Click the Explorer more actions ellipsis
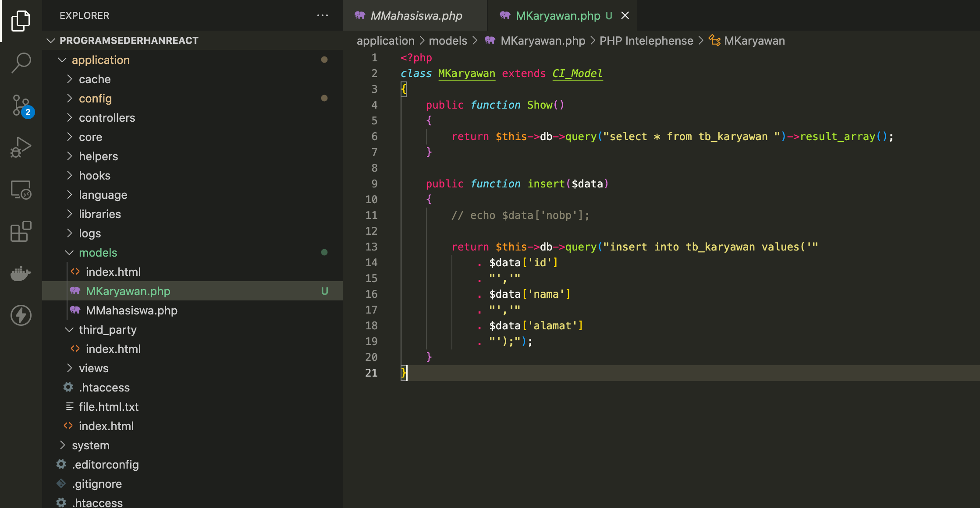980x508 pixels. pos(323,15)
